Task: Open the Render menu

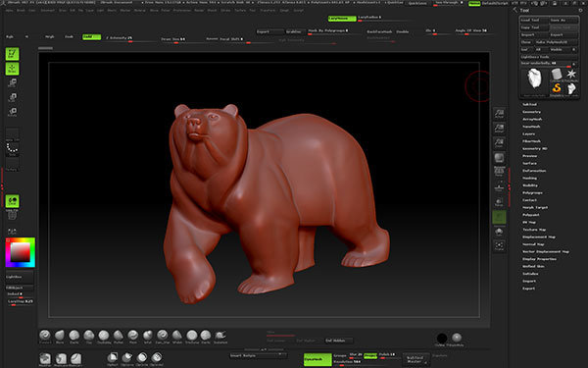Action: (199, 11)
